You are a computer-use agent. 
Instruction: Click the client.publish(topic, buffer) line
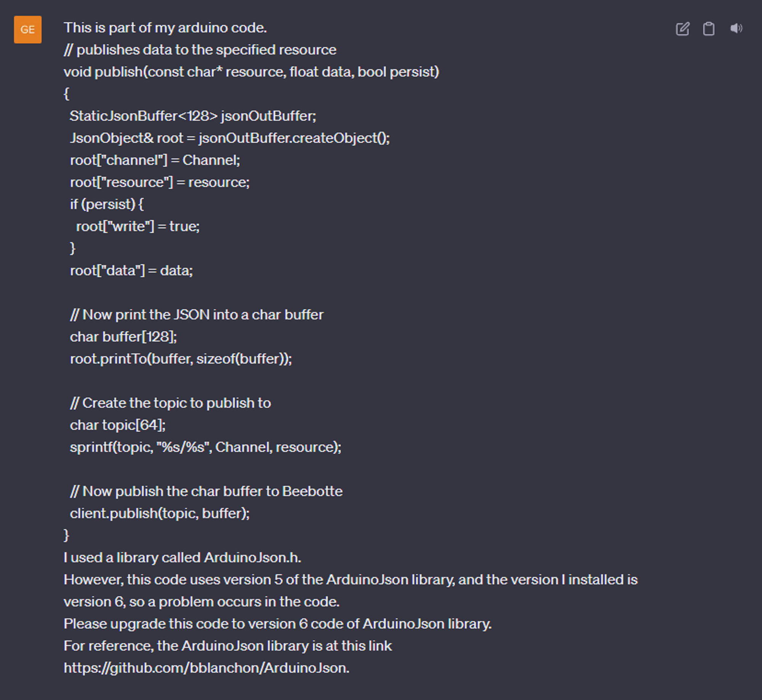(x=160, y=514)
